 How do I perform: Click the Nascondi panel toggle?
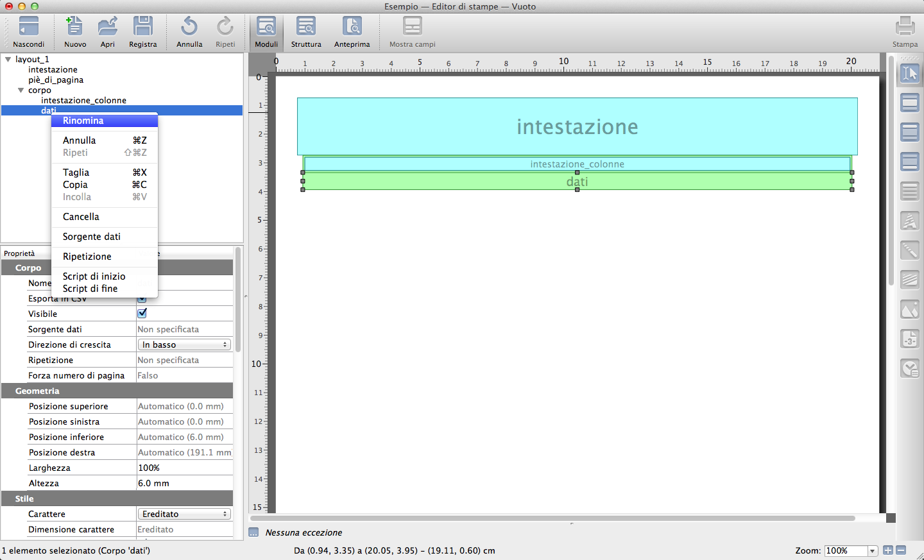coord(29,27)
